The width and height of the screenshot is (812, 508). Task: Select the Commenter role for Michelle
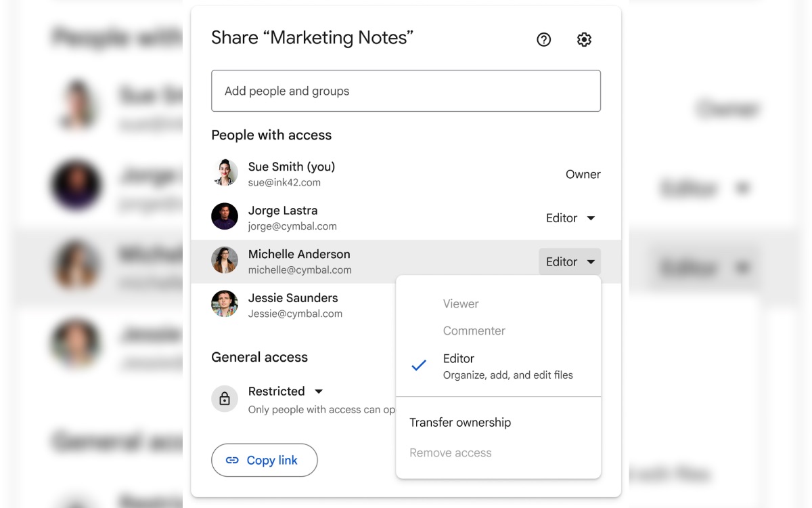tap(474, 331)
